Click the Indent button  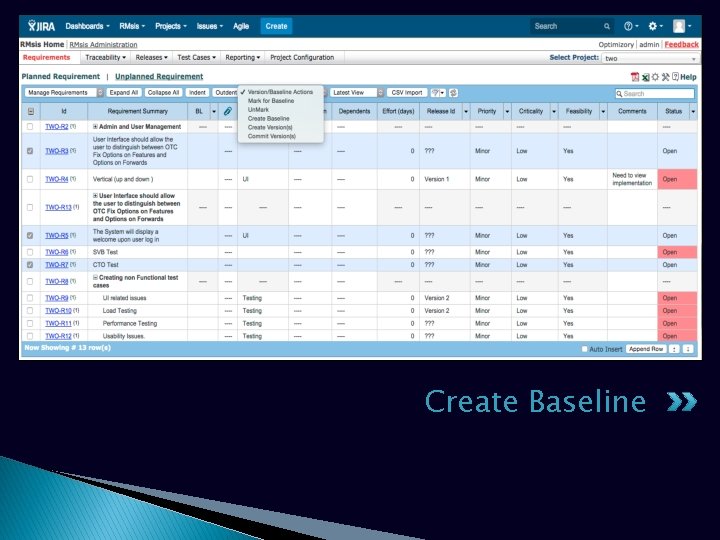pyautogui.click(x=197, y=93)
